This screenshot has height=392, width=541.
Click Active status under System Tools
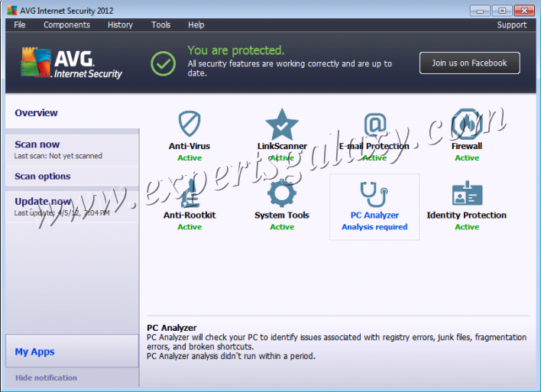(x=282, y=227)
